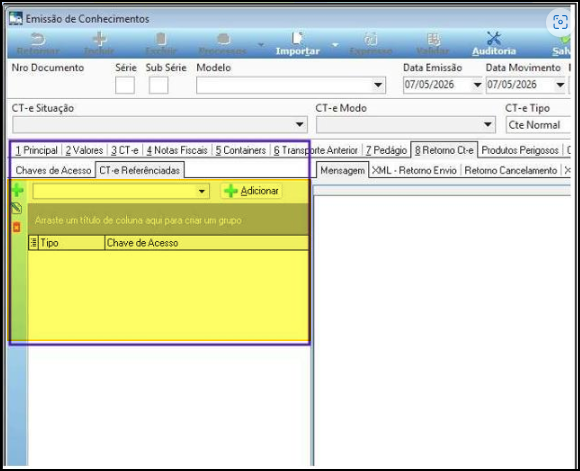Switch to the 1 Principal tab

[37, 150]
